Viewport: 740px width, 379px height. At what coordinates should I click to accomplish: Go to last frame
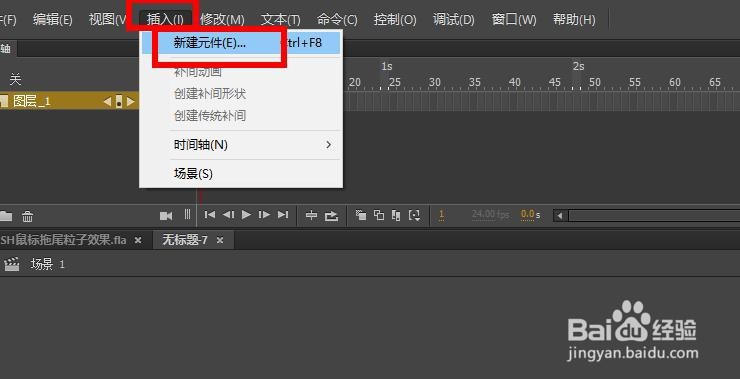pyautogui.click(x=283, y=215)
